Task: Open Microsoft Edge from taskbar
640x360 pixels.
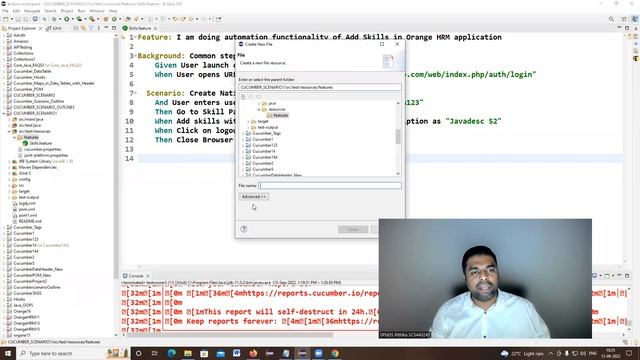Action: 171,353
